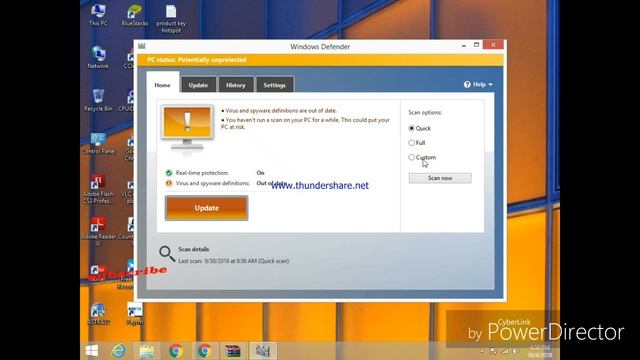640x360 pixels.
Task: Click Windows Defender taskbar icon
Action: pos(262,351)
